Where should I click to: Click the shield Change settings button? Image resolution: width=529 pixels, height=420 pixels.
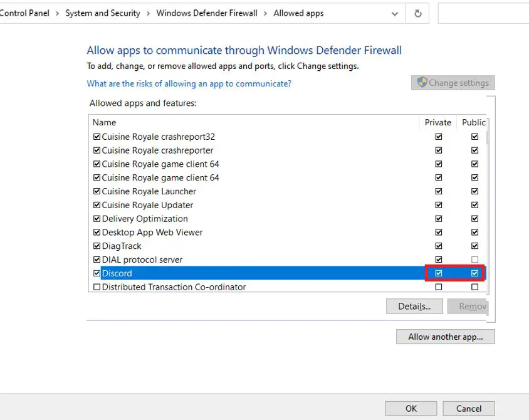coord(453,83)
